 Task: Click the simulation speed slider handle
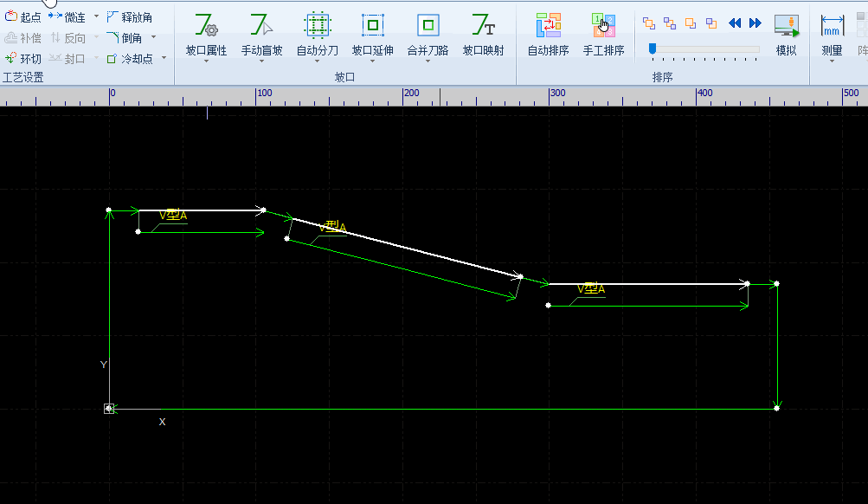652,49
